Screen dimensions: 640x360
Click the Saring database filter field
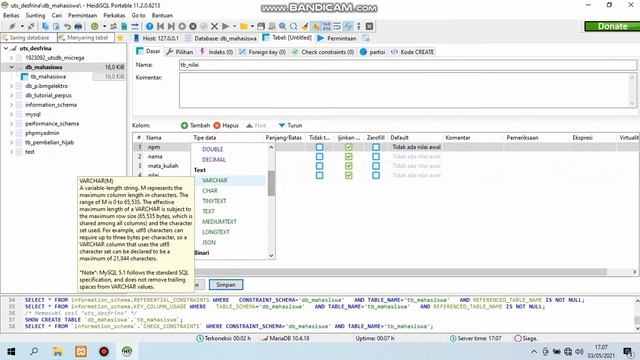pyautogui.click(x=29, y=38)
